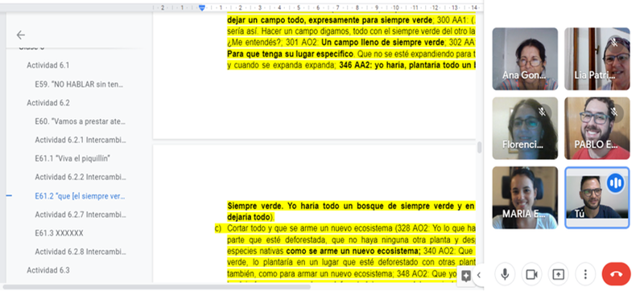Select Florenci... video tile
The width and height of the screenshot is (644, 291).
[x=525, y=128]
